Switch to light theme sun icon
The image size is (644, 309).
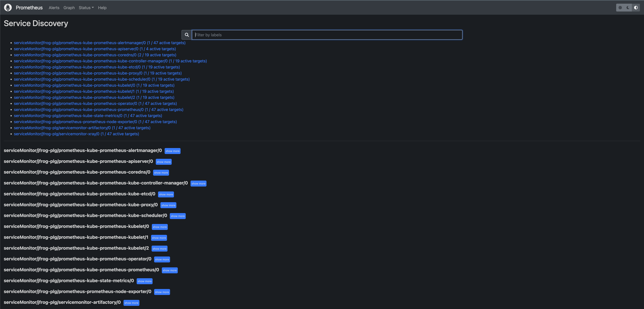click(x=620, y=7)
